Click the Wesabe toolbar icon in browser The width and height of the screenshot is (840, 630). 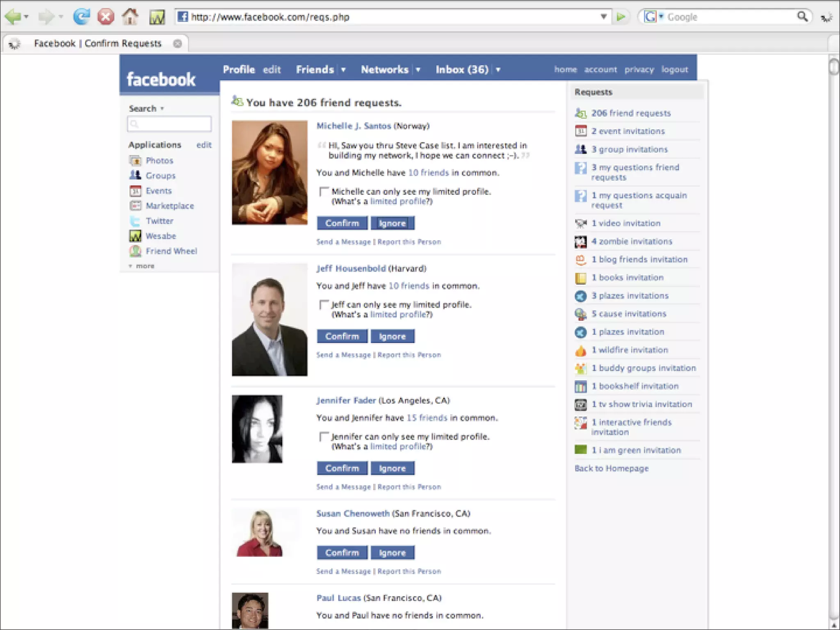pyautogui.click(x=157, y=17)
